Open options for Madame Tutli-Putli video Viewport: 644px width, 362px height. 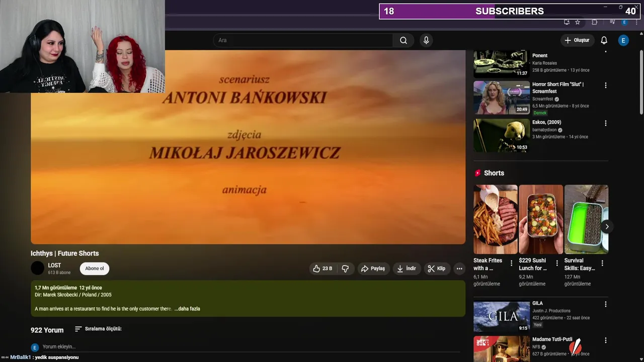tap(605, 340)
